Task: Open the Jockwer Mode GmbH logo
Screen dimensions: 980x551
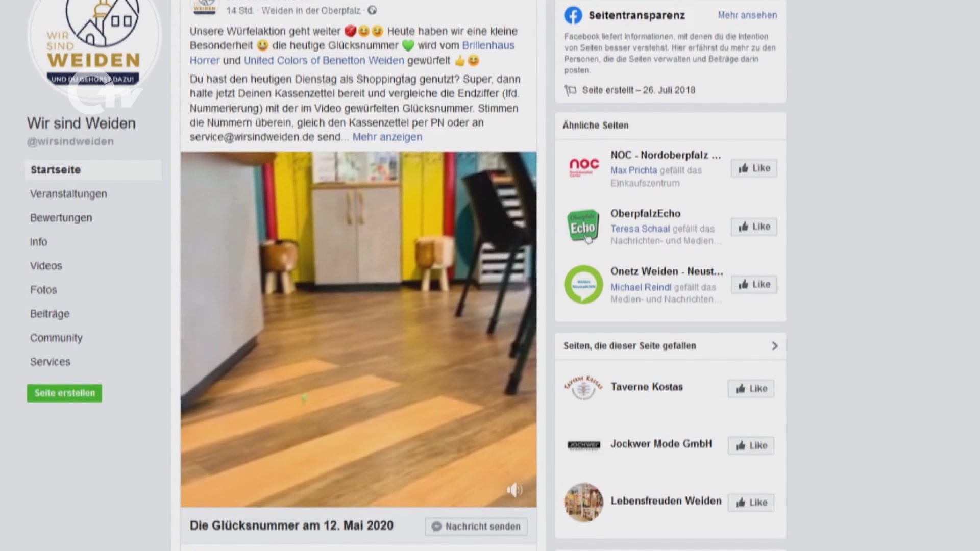Action: (x=584, y=445)
